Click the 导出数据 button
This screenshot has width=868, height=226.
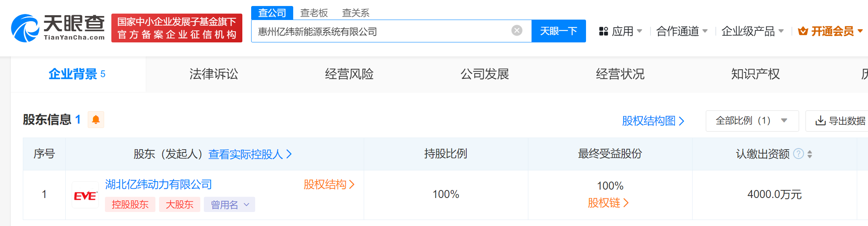pos(837,121)
